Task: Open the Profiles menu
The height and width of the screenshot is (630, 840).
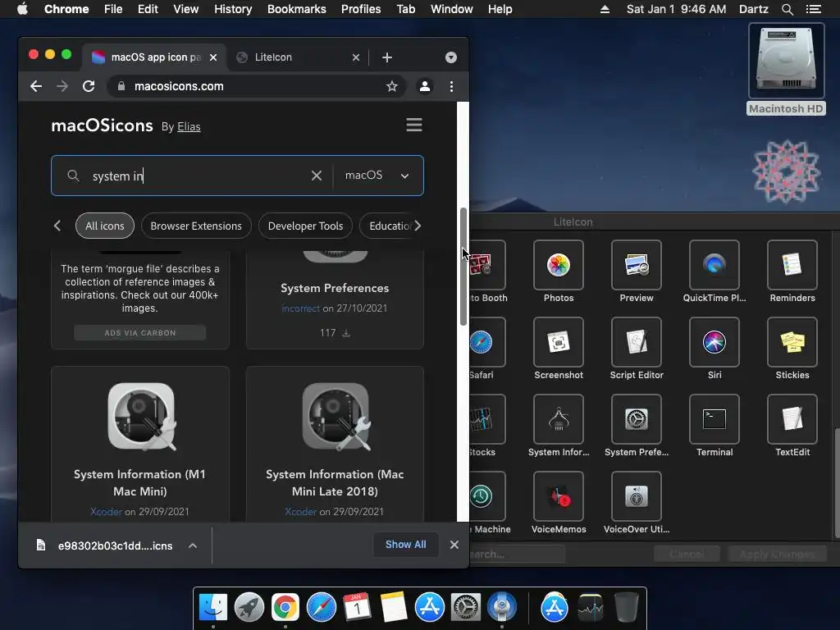Action: click(361, 9)
